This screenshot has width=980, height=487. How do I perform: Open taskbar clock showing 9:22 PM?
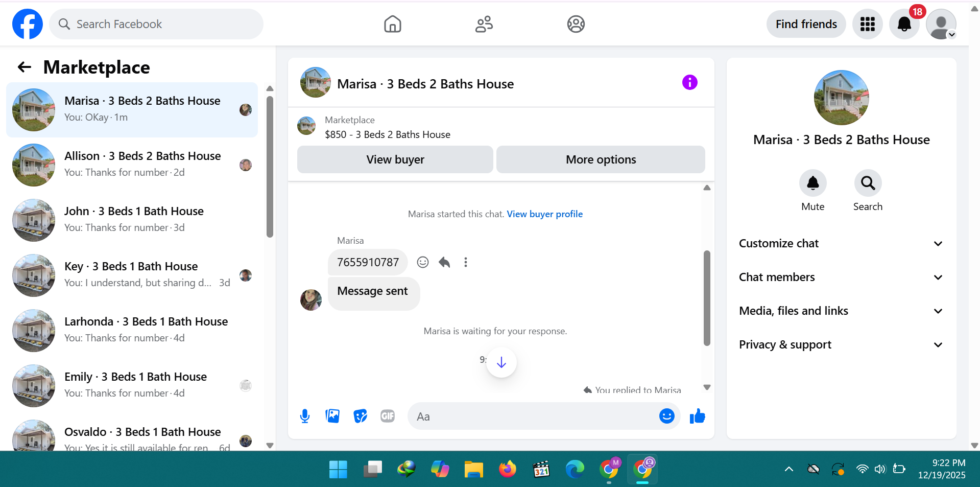click(x=942, y=469)
